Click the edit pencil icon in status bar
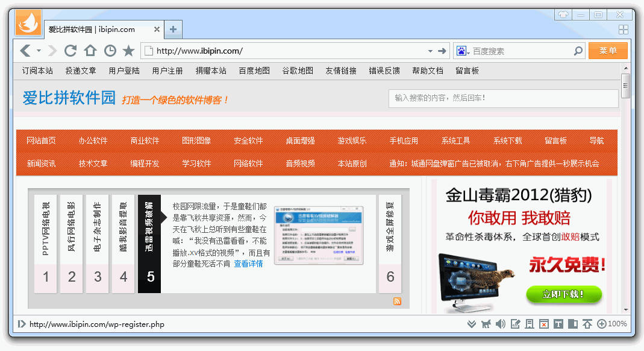 pyautogui.click(x=515, y=324)
